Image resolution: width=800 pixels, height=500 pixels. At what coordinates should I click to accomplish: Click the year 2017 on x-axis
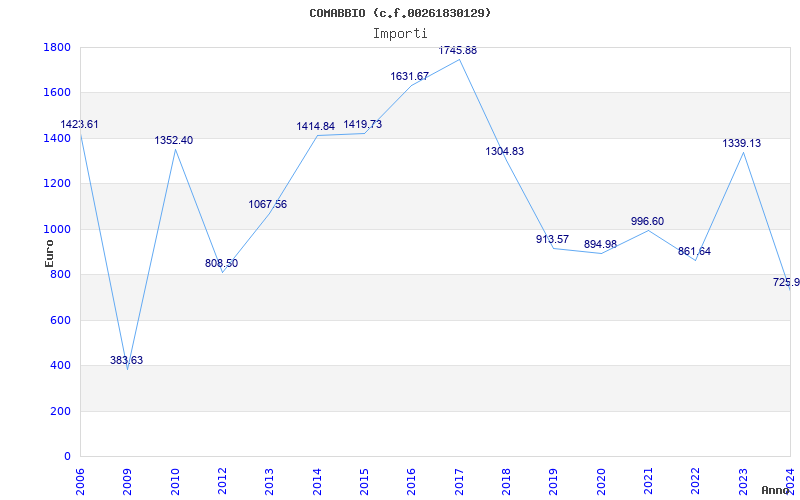(459, 482)
